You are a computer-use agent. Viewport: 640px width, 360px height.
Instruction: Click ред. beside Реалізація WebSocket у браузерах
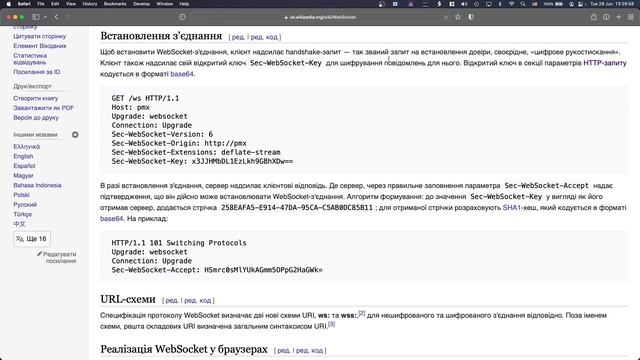(284, 351)
